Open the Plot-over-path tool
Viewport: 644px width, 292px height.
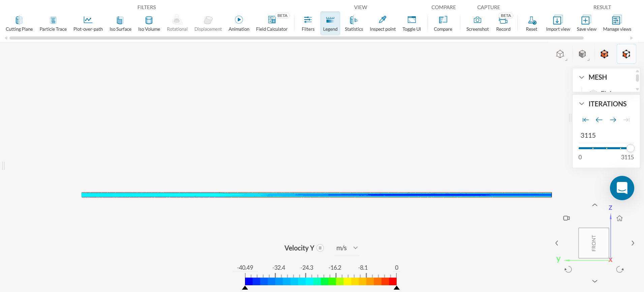click(x=88, y=24)
